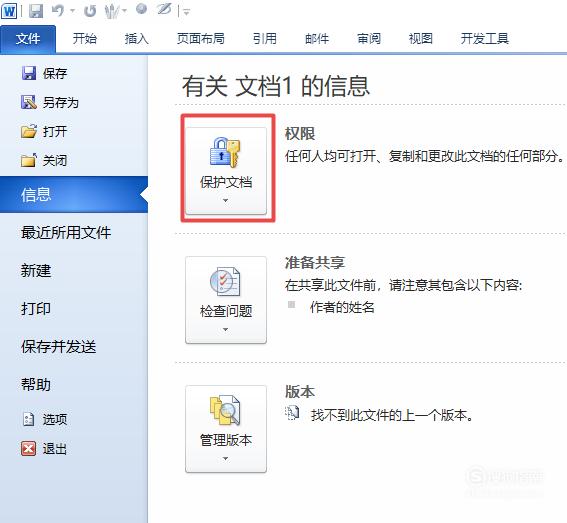Click the 管理版本 button label

(x=226, y=440)
